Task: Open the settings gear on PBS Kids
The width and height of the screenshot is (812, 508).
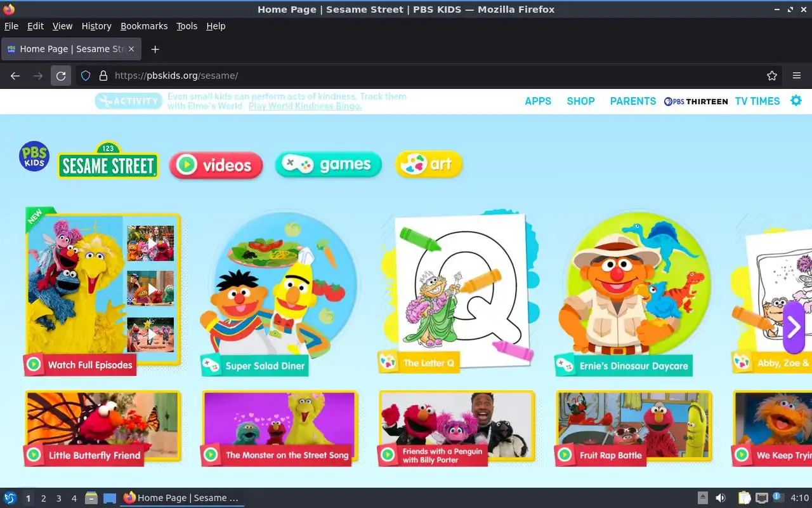Action: coord(796,100)
